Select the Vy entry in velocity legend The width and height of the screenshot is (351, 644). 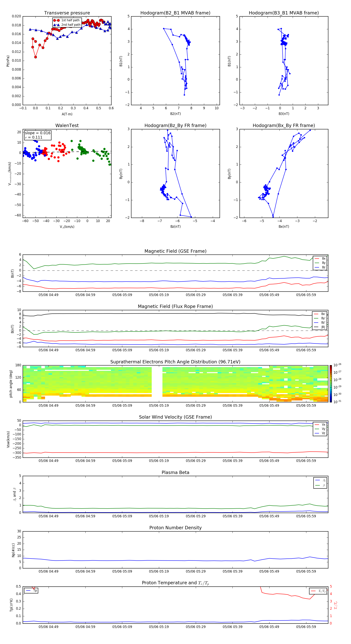(x=320, y=429)
